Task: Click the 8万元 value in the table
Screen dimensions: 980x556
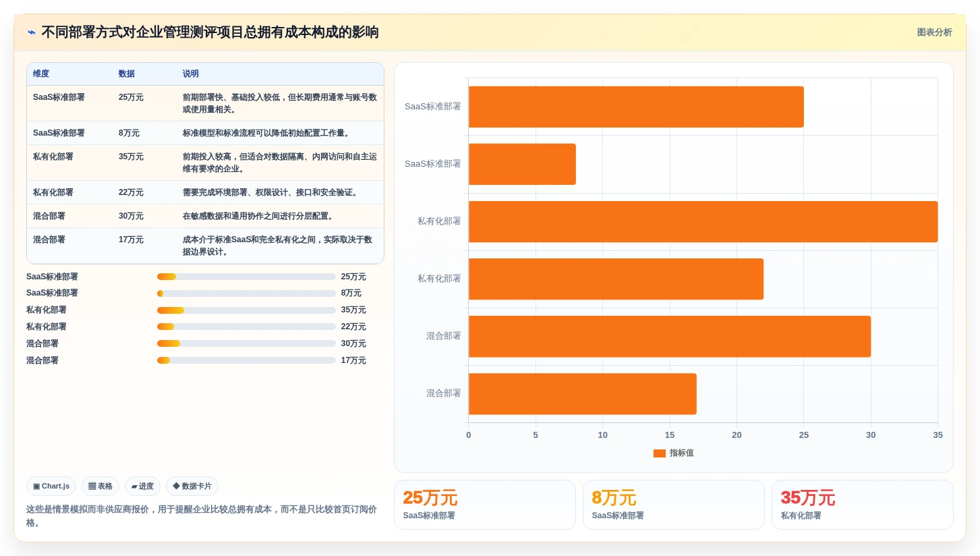Action: [x=129, y=133]
